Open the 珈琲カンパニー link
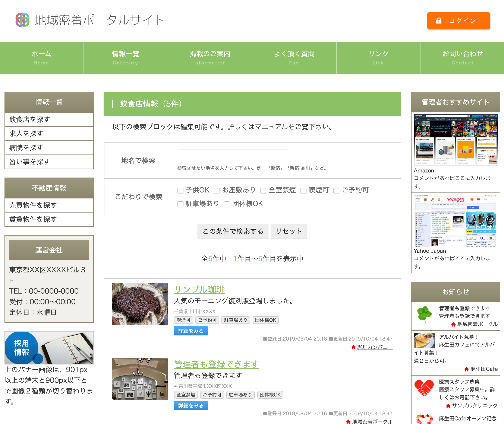The height and width of the screenshot is (424, 504). click(375, 347)
